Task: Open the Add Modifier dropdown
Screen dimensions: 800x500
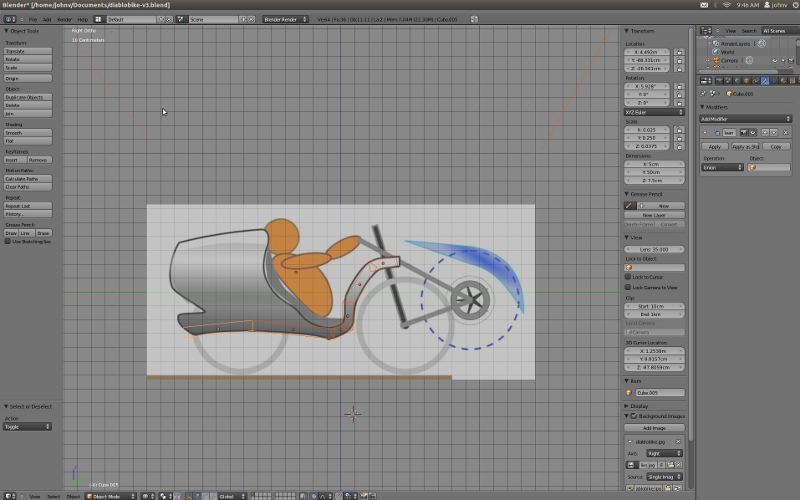Action: (x=746, y=118)
